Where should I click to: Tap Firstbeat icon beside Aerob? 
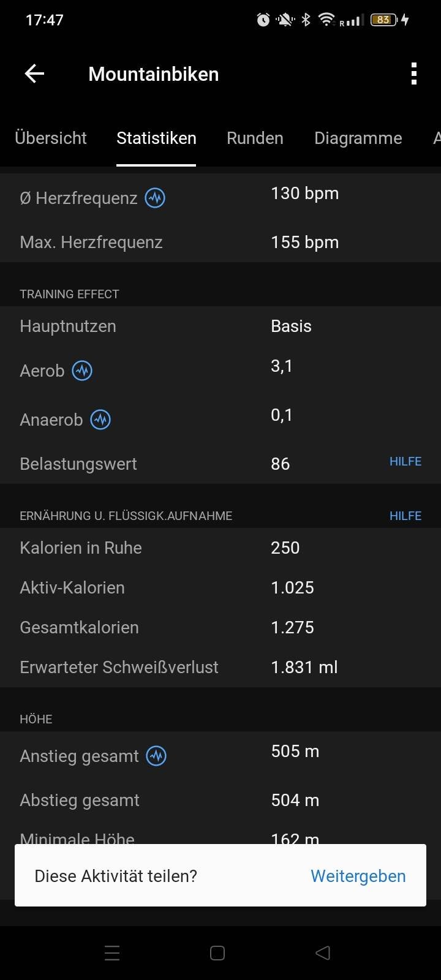82,371
